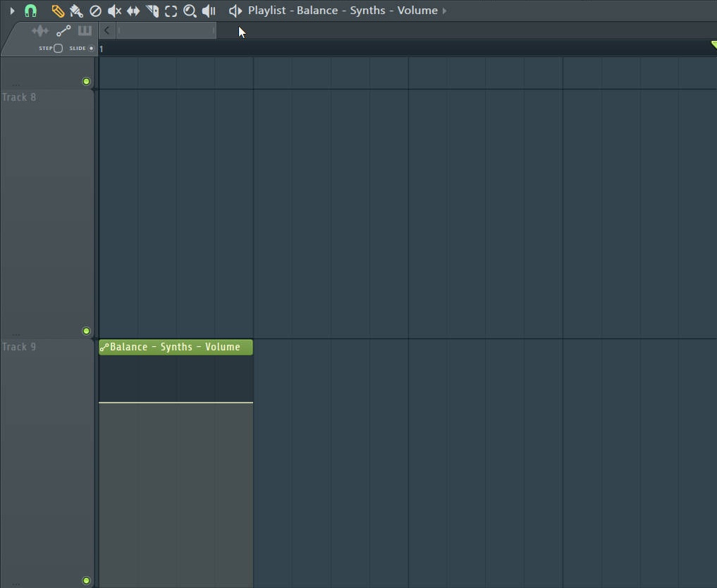
Task: Select the Slip editing tool
Action: tap(133, 11)
